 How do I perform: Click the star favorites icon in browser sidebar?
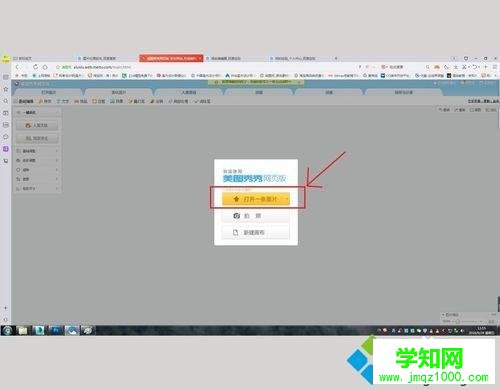tap(6, 89)
